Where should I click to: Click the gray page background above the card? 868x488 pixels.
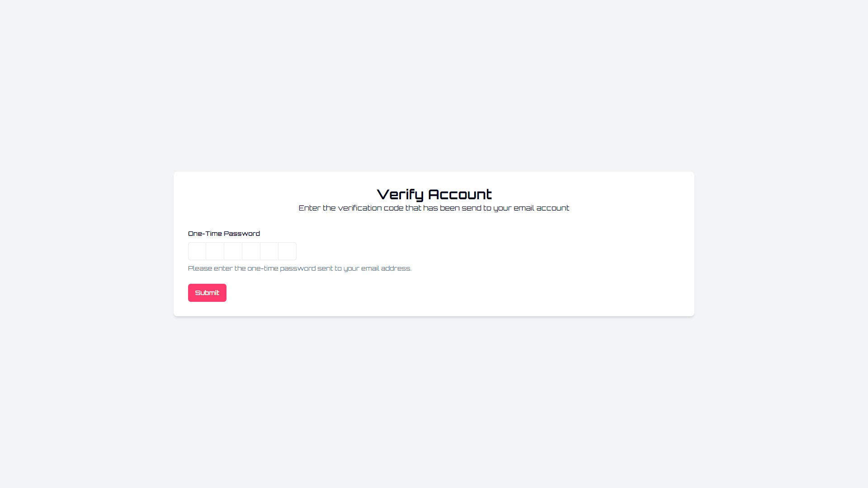click(434, 86)
